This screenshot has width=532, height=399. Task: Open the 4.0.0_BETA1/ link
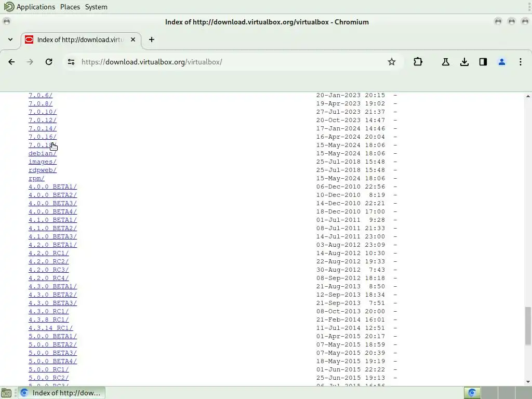pyautogui.click(x=52, y=187)
